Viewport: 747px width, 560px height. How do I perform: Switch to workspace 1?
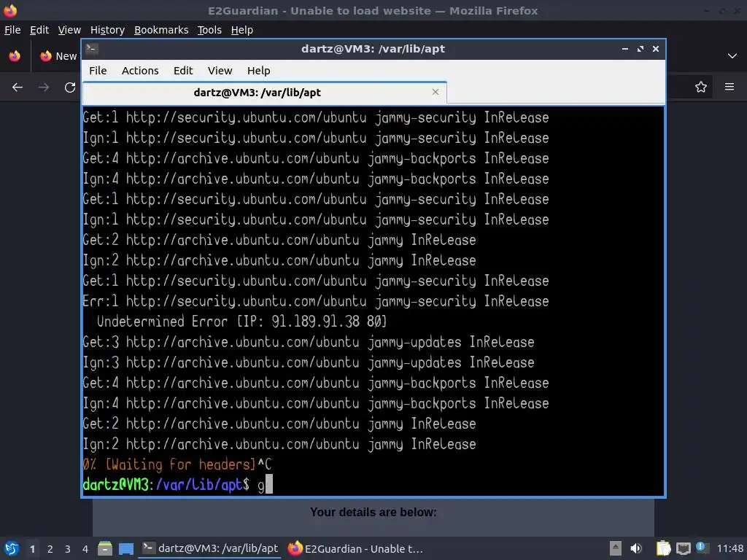32,548
